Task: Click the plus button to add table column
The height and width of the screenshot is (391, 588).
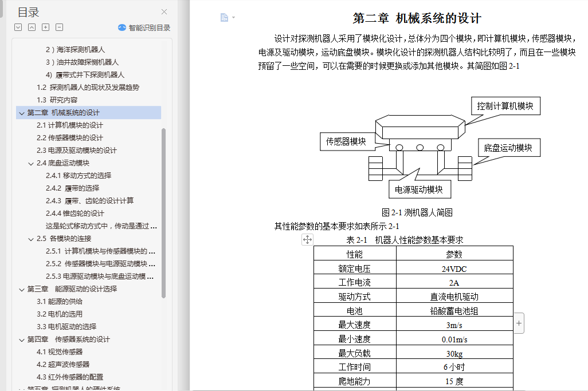Action: (x=519, y=323)
